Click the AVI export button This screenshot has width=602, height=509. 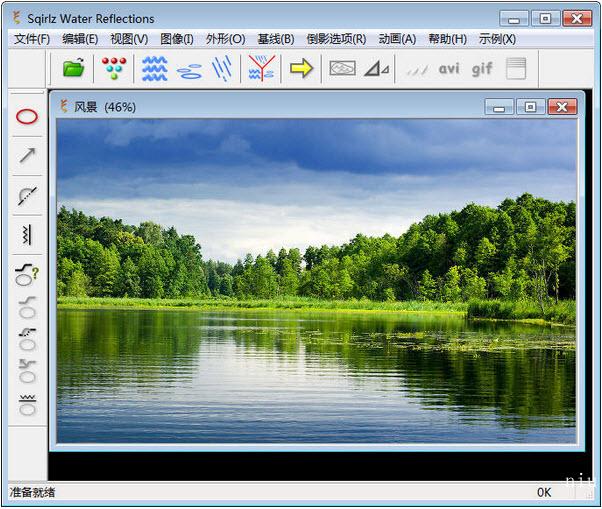449,68
